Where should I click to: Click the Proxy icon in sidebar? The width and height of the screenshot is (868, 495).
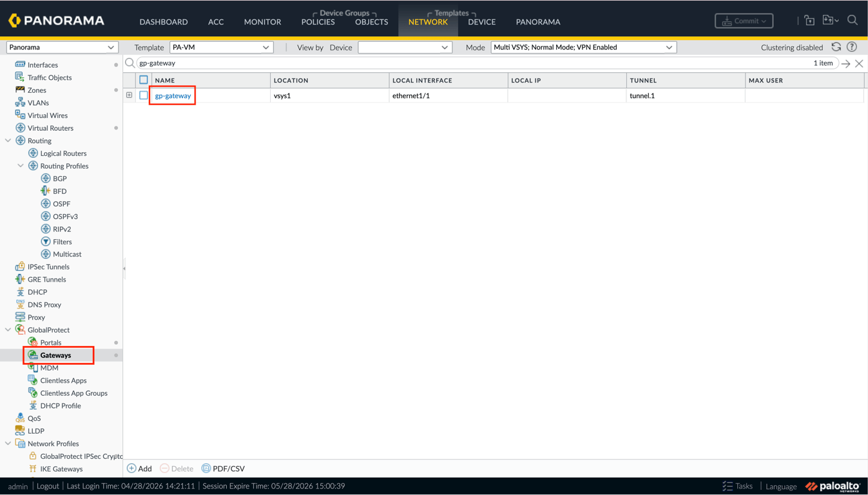(20, 317)
